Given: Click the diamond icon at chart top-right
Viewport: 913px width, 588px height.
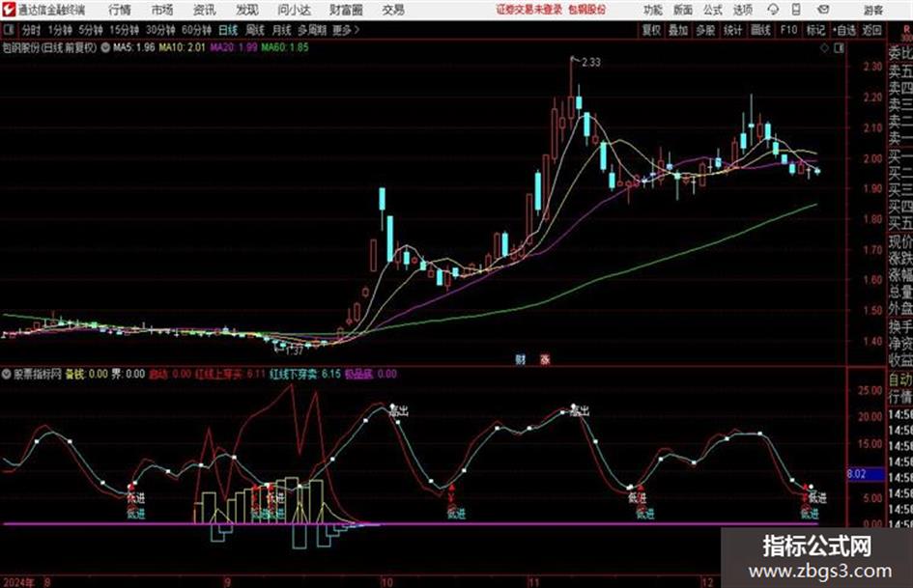Looking at the screenshot, I should point(824,48).
